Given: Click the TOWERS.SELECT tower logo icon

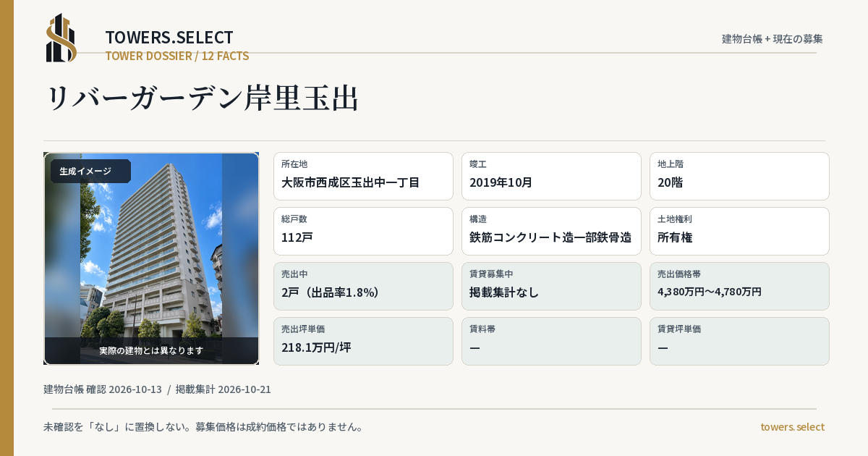Looking at the screenshot, I should pyautogui.click(x=61, y=38).
